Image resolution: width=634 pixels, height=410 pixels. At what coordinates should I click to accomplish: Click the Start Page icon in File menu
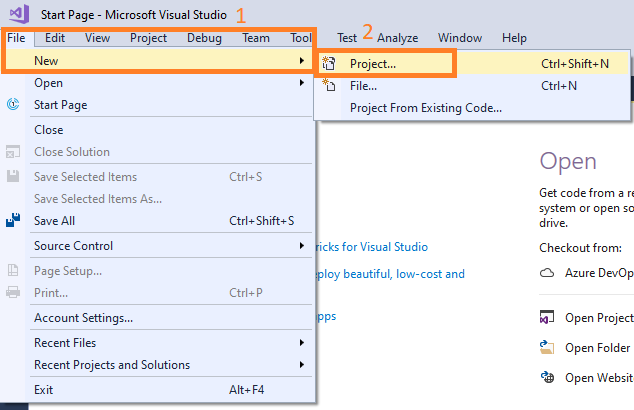(x=13, y=104)
